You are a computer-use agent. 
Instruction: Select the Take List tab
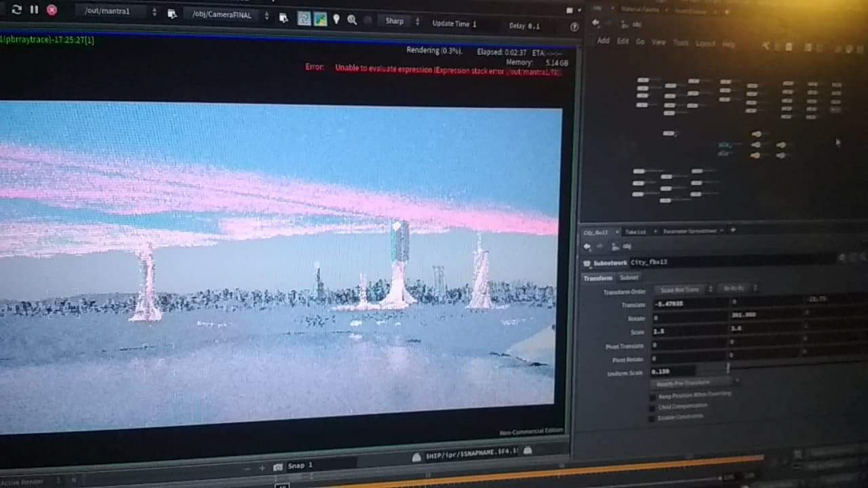pyautogui.click(x=635, y=232)
